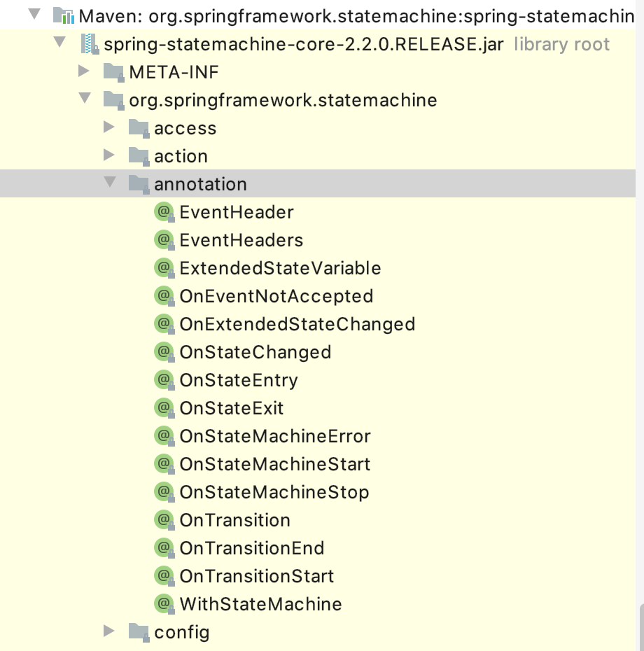Click the annotation icon beside OnStateMachineStop
644x651 pixels.
(x=164, y=492)
